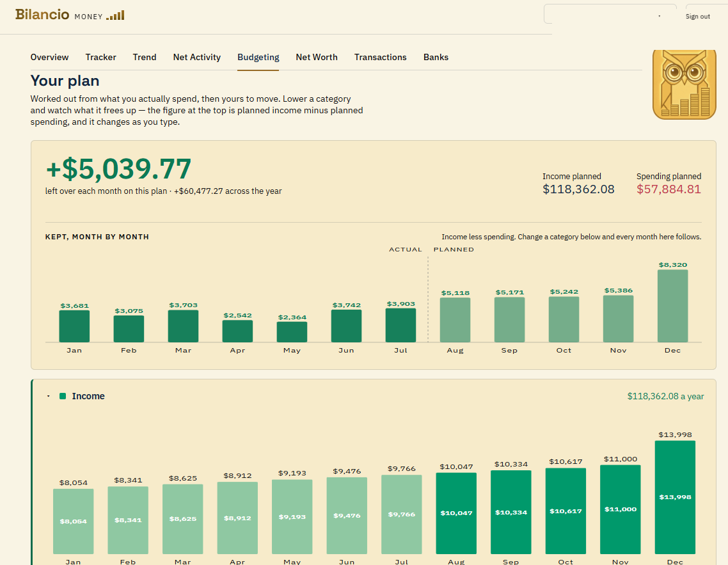Screen dimensions: 728x565
Task: Click the October planned bar $5,242
Action: (x=564, y=319)
